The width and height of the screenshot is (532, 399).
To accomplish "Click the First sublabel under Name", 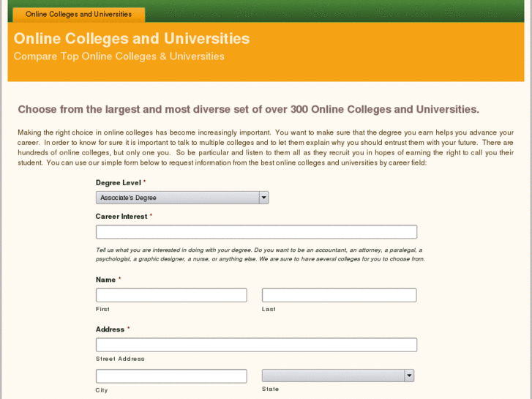I will click(102, 310).
